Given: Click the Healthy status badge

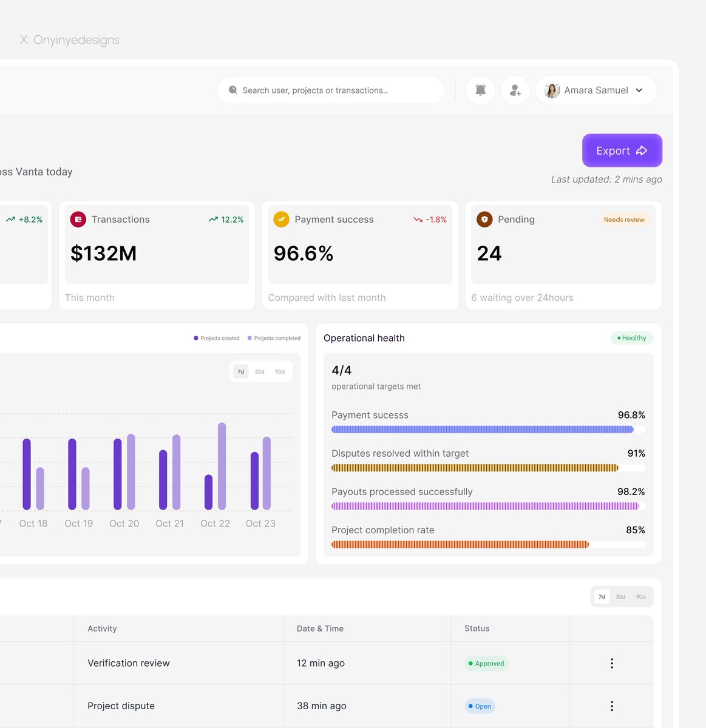Looking at the screenshot, I should (x=632, y=338).
